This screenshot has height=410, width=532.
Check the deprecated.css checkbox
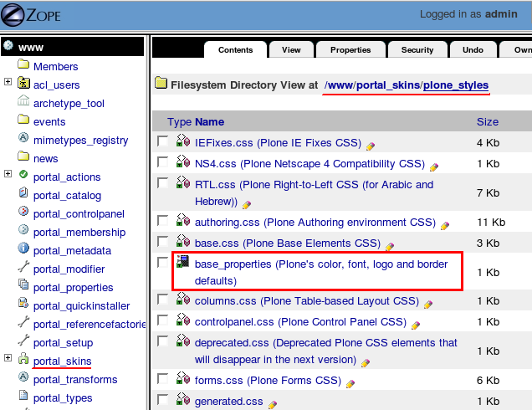click(x=162, y=341)
